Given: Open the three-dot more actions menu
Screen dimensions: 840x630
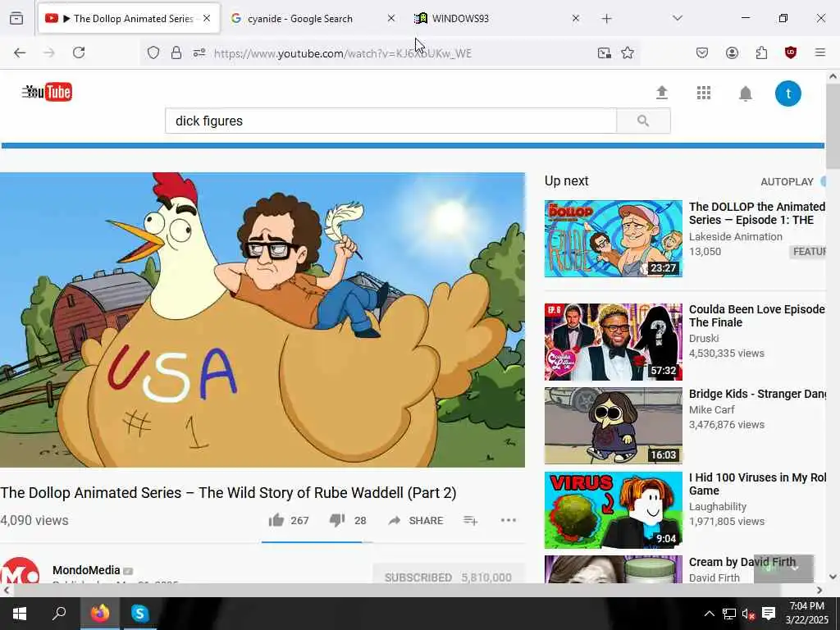Looking at the screenshot, I should (508, 520).
